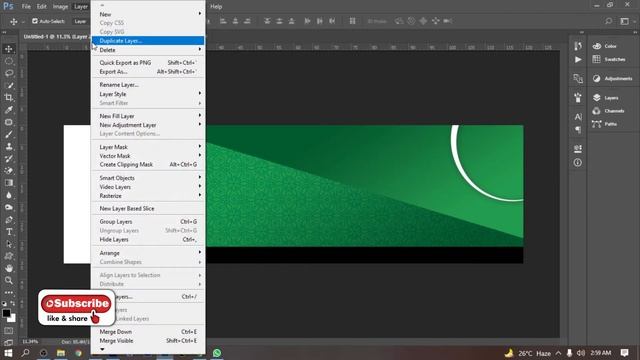This screenshot has height=360, width=640.
Task: Select the Clone Stamp tool
Action: (x=9, y=147)
